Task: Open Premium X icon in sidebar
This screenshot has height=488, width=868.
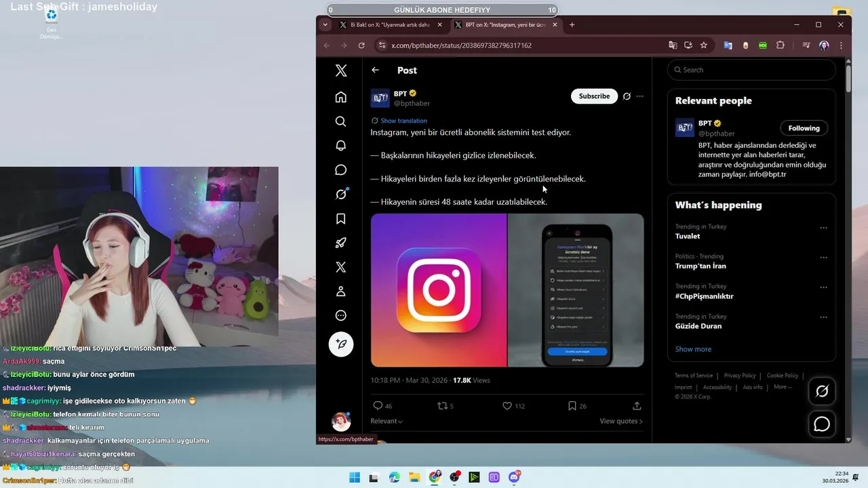Action: (341, 267)
